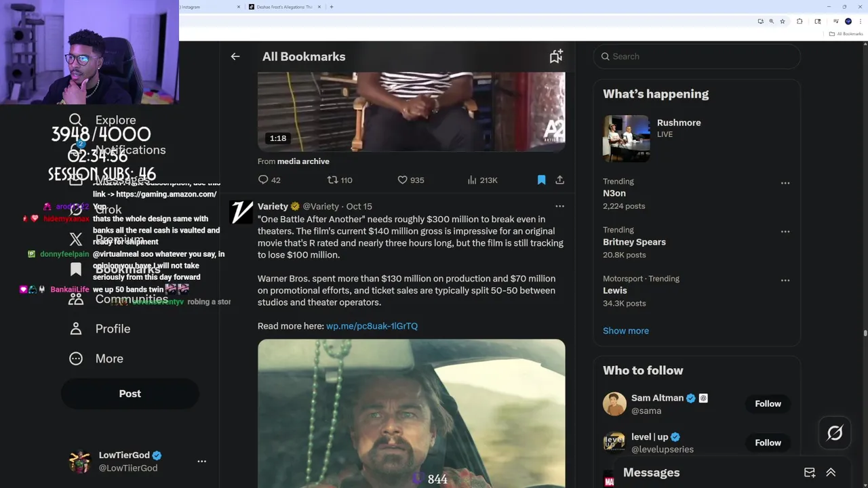Open replies on the 42-reply post
The height and width of the screenshot is (488, 868).
pos(269,180)
